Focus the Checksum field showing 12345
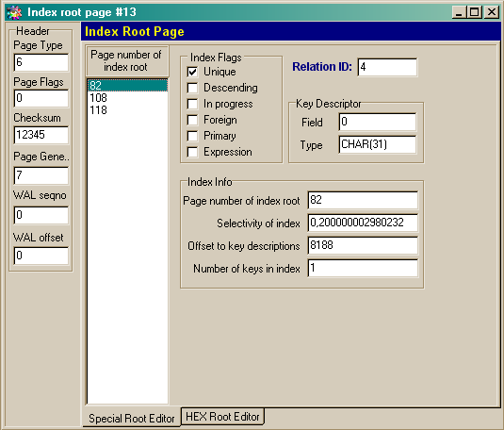504x430 pixels. [41, 135]
